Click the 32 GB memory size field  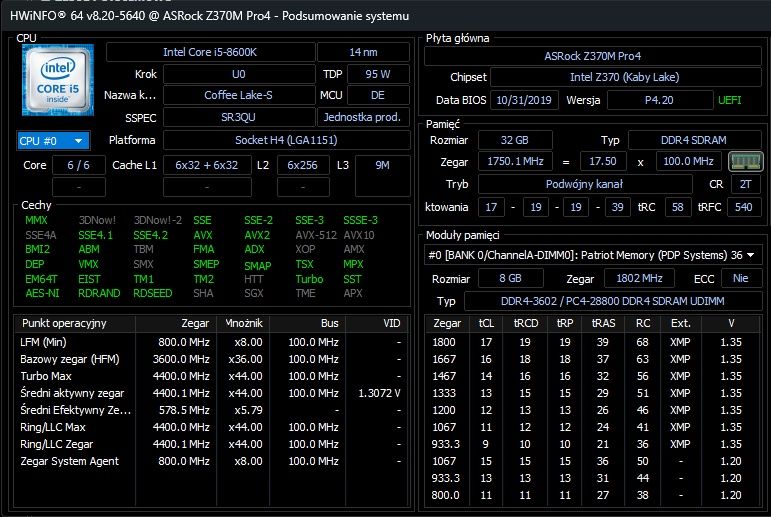point(515,140)
